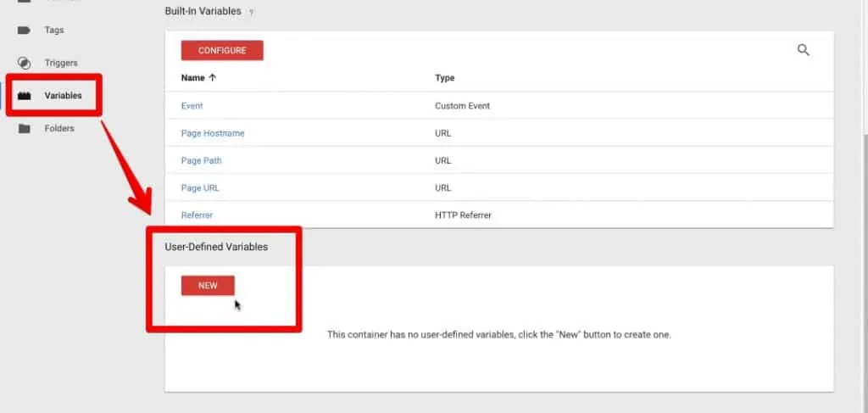The width and height of the screenshot is (868, 413).
Task: Open the Triggers section in sidebar
Action: [x=61, y=63]
